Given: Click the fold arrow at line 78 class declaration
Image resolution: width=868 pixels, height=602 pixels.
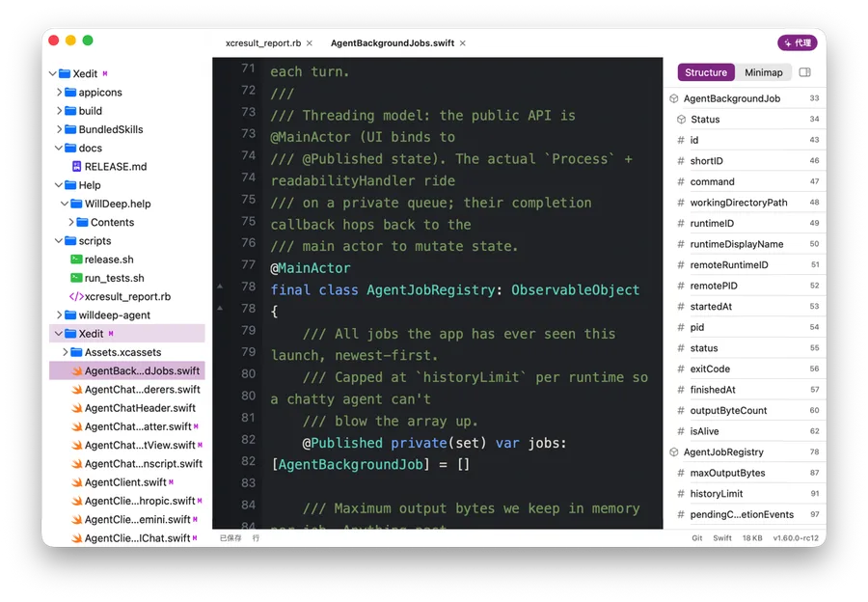Looking at the screenshot, I should pos(220,287).
